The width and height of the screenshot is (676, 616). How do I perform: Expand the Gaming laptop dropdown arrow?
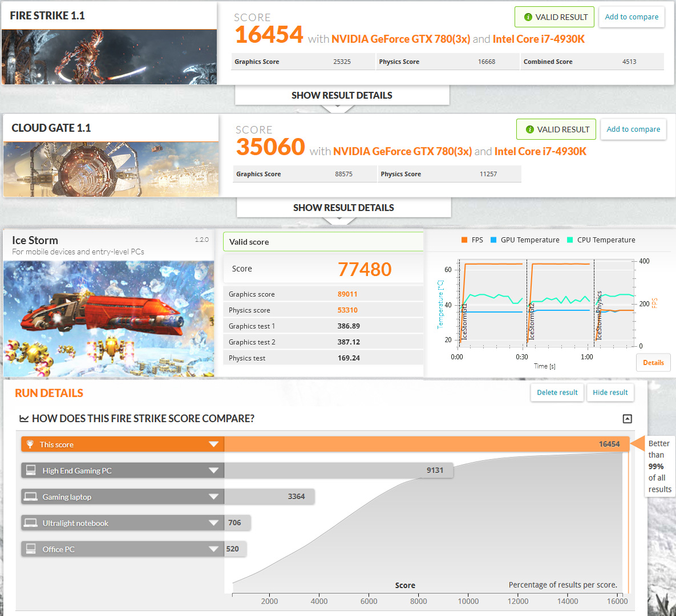click(213, 497)
